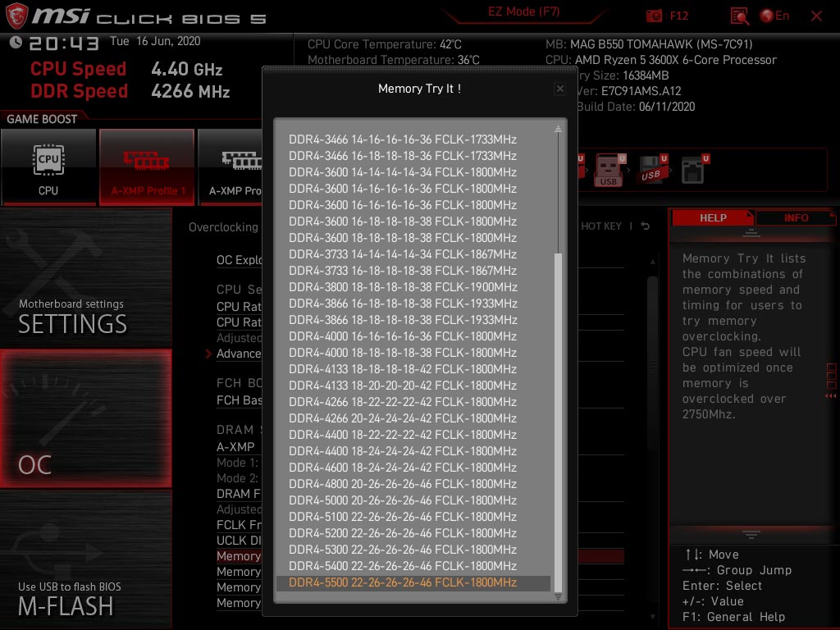Click the hot key back arrow icon
This screenshot has width=840, height=630.
645,226
